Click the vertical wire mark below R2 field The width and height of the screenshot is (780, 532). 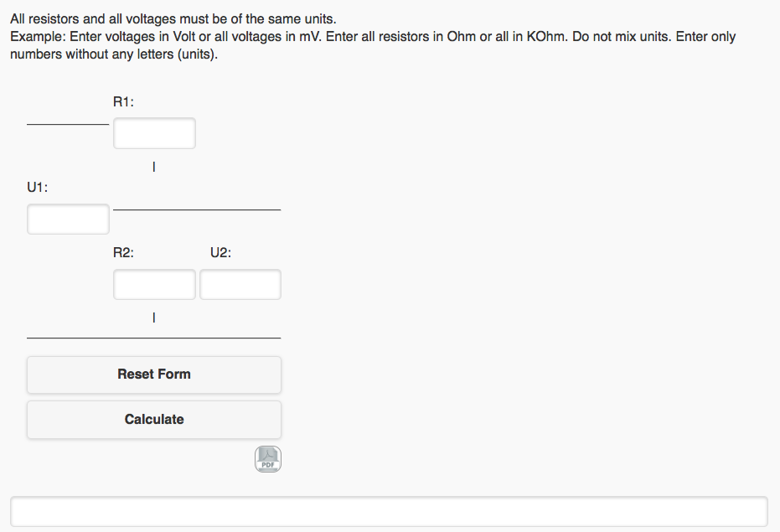tap(153, 318)
